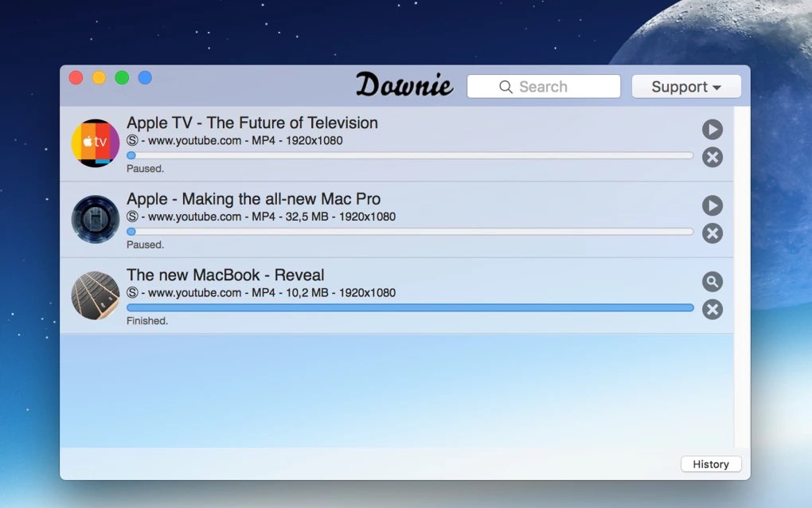The height and width of the screenshot is (508, 812).
Task: Click the Apple TV progress bar
Action: tap(410, 155)
